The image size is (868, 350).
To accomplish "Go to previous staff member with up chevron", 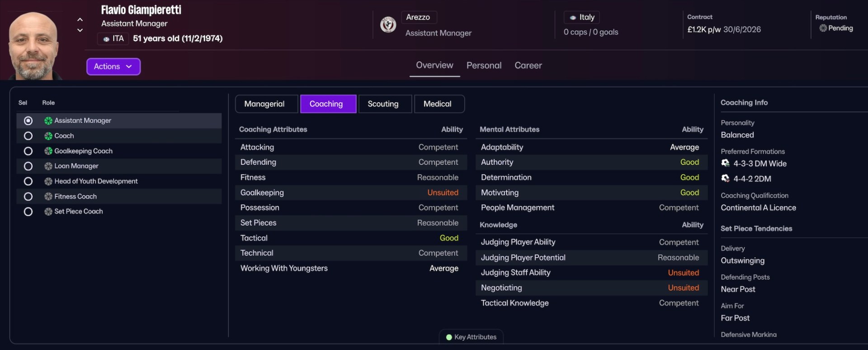I will [x=80, y=19].
